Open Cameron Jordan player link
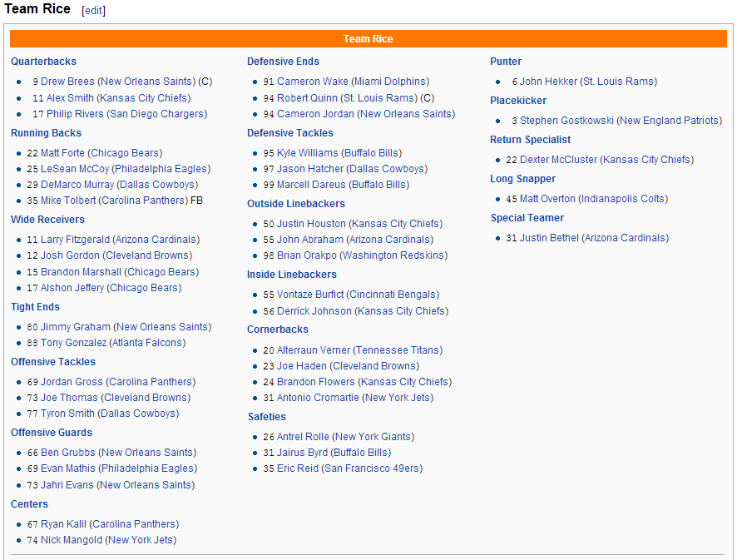The image size is (737, 560). coord(315,114)
